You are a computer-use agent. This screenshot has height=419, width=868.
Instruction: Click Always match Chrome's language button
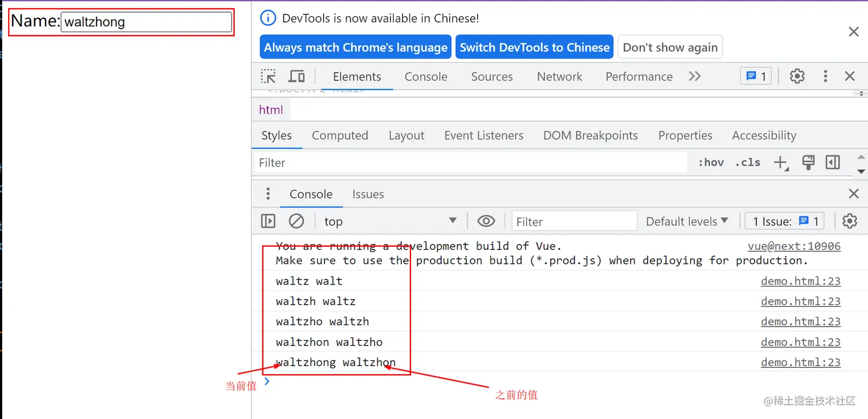tap(356, 48)
